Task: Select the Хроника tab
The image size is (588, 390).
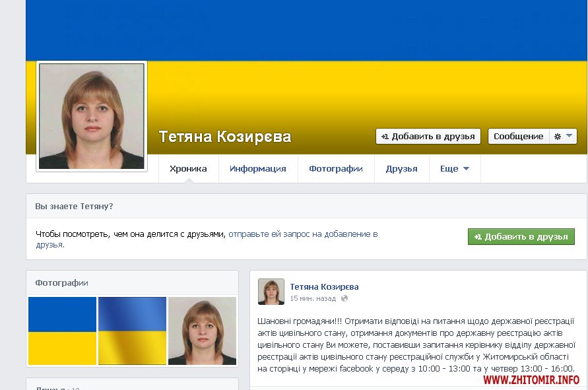Action: click(x=188, y=169)
